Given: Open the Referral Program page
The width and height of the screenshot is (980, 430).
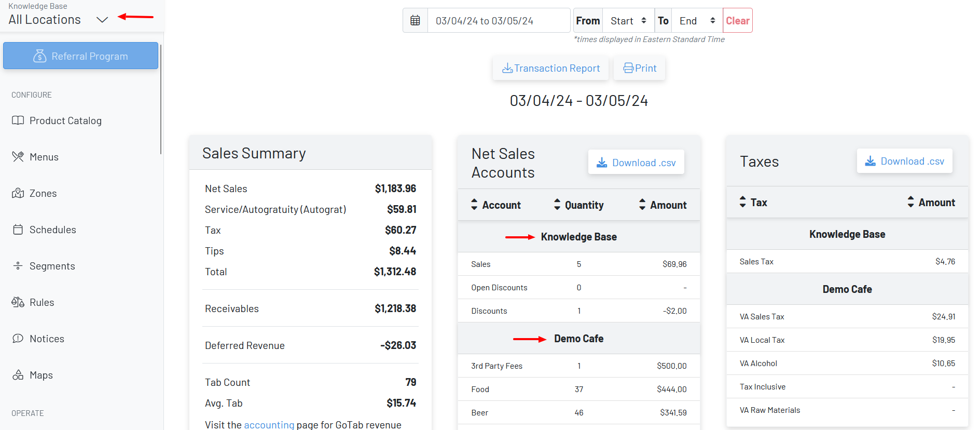Looking at the screenshot, I should (80, 56).
